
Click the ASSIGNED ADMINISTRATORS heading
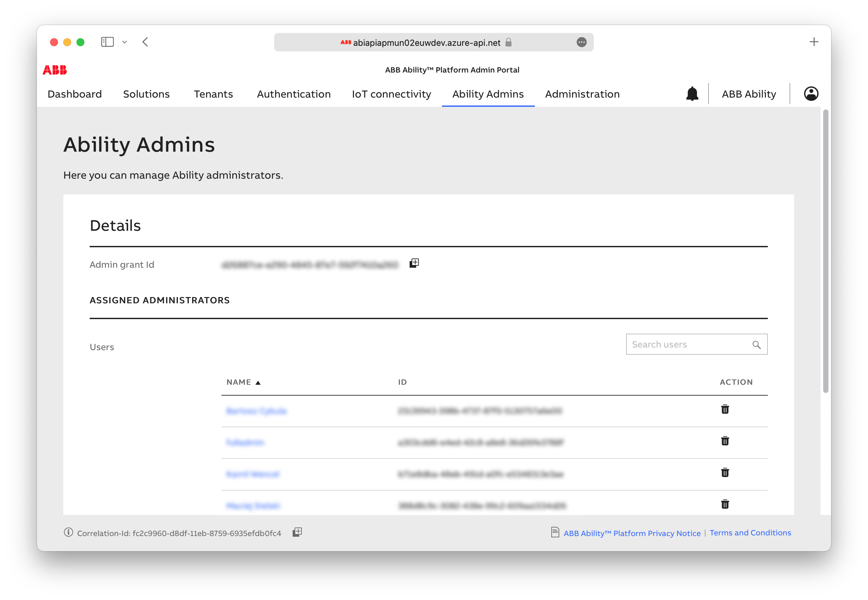159,300
